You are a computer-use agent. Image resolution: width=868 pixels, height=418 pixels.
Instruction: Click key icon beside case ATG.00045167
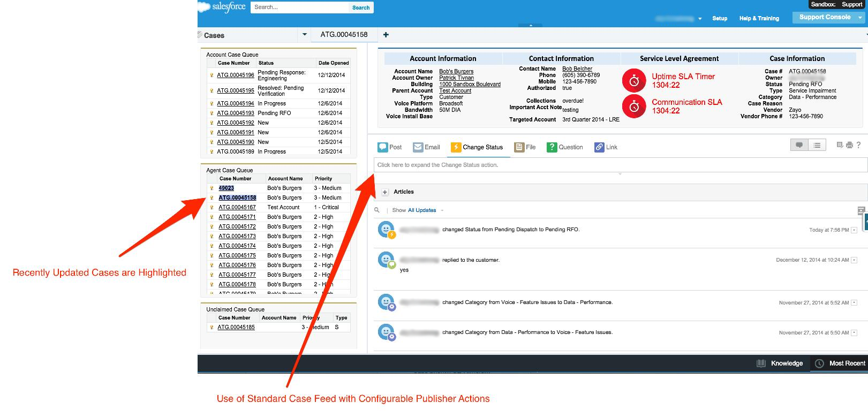click(x=212, y=208)
